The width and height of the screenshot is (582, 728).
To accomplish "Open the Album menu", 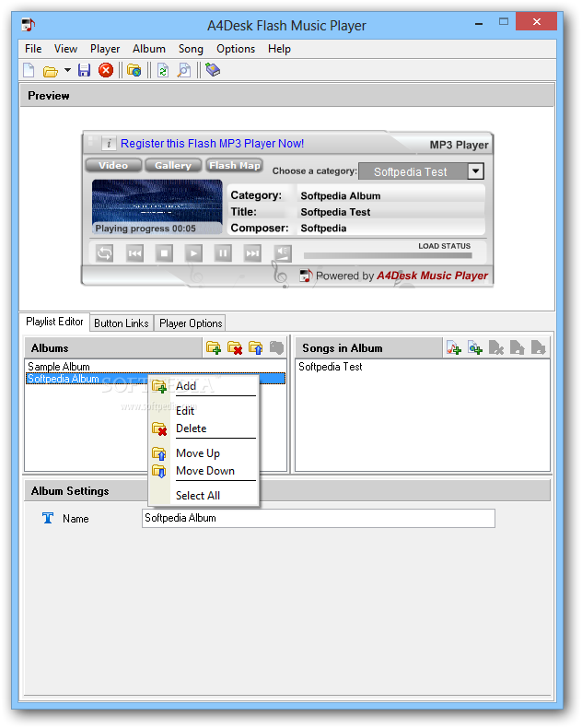I will coord(149,49).
